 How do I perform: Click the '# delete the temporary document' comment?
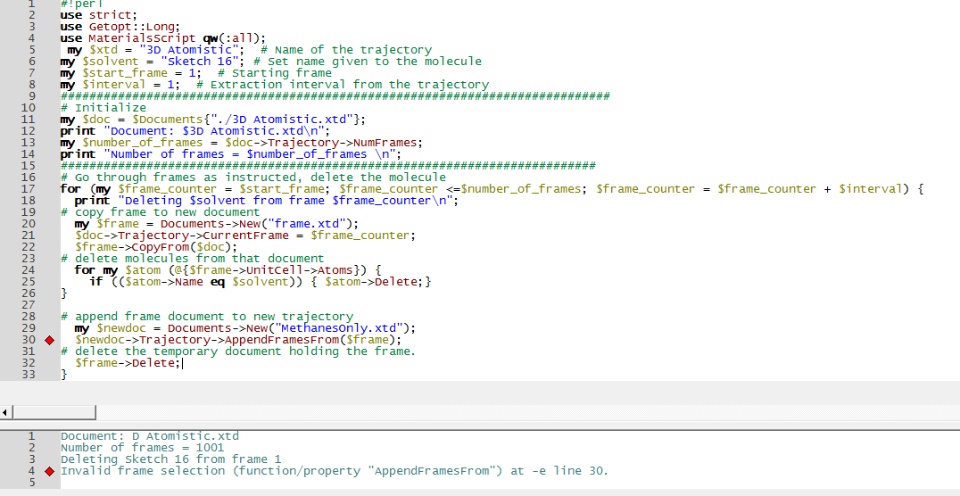pyautogui.click(x=238, y=351)
